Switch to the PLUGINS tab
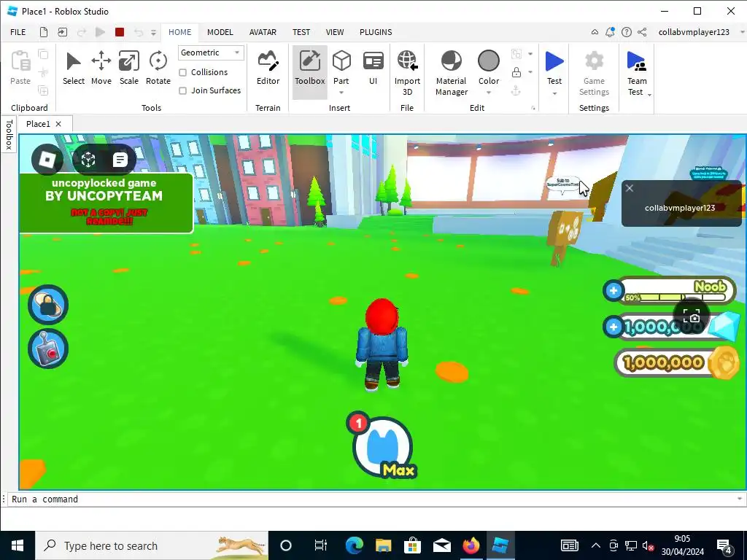This screenshot has width=747, height=560. click(376, 32)
